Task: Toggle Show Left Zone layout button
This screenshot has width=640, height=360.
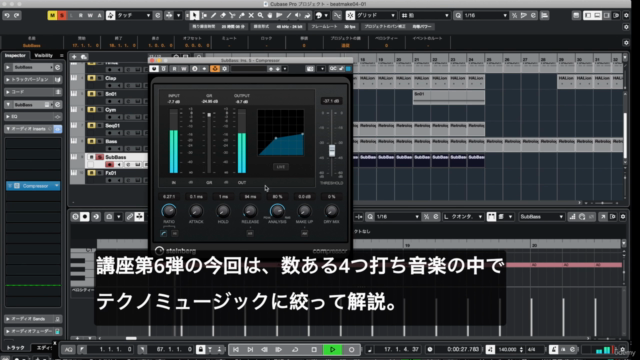Action: (588, 16)
